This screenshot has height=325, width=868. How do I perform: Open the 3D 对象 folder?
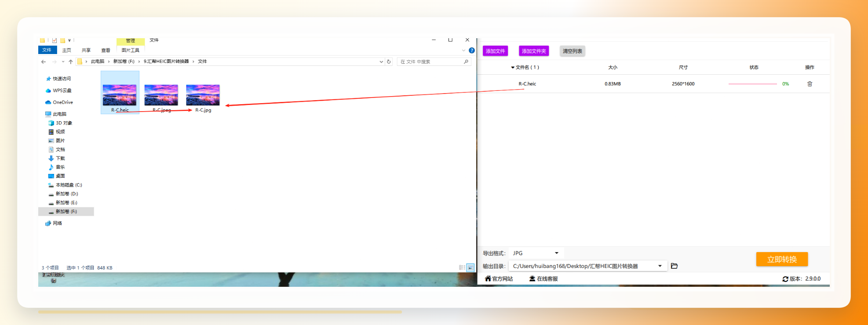point(60,123)
